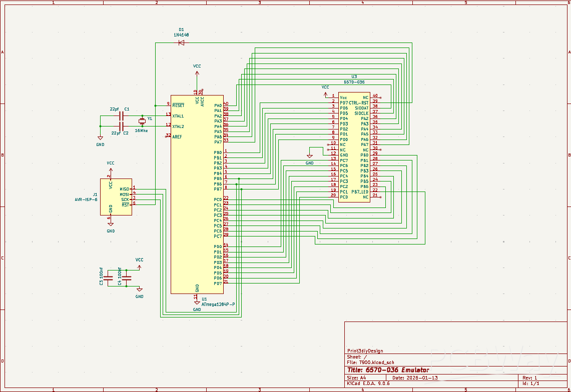571x392 pixels.
Task: Select the D1 1N4148 diode symbol
Action: point(181,42)
